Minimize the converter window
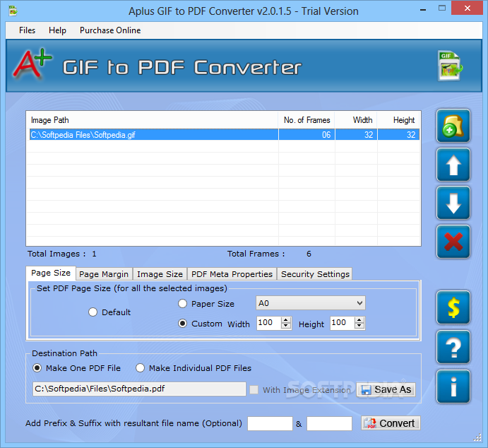 [x=423, y=9]
